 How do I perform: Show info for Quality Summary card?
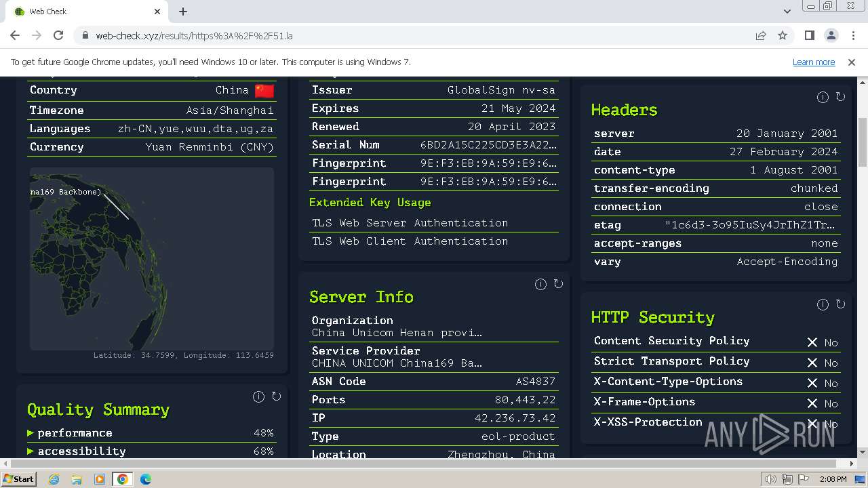(x=258, y=396)
